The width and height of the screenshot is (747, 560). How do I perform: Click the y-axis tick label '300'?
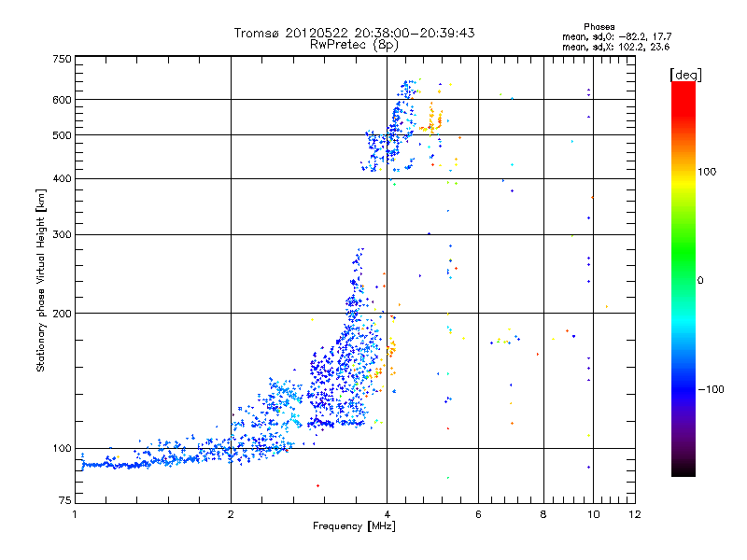point(62,235)
